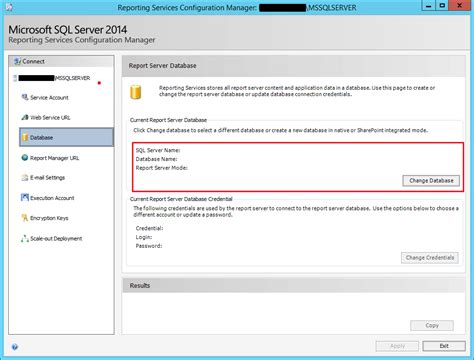Click the Execution Account icon

tap(25, 198)
